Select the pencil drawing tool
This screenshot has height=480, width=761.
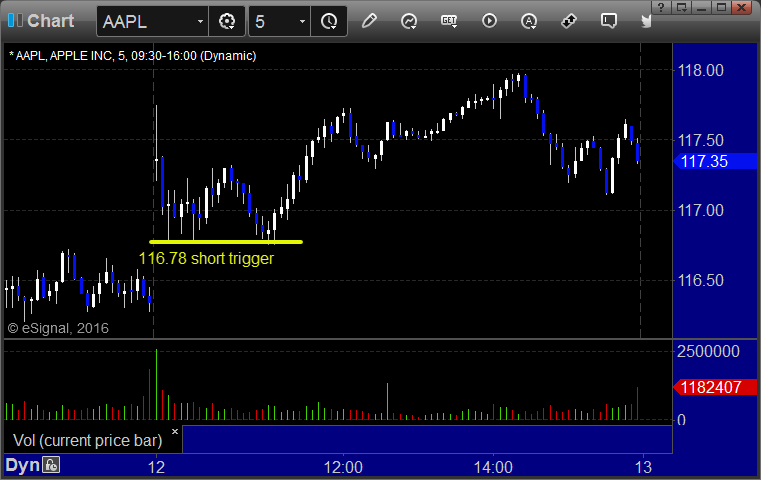369,21
